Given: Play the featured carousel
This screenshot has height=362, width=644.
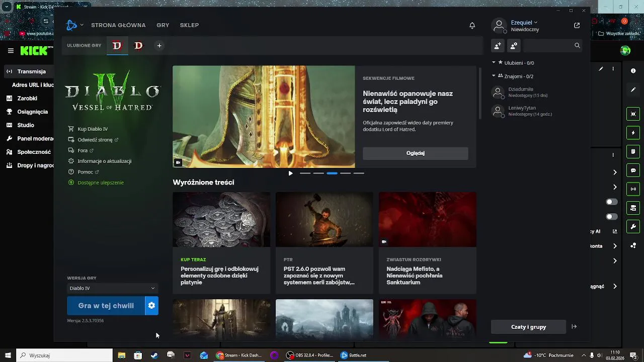Looking at the screenshot, I should coord(290,173).
